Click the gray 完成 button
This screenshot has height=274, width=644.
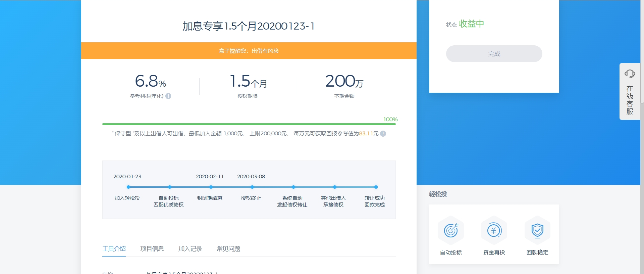[494, 54]
